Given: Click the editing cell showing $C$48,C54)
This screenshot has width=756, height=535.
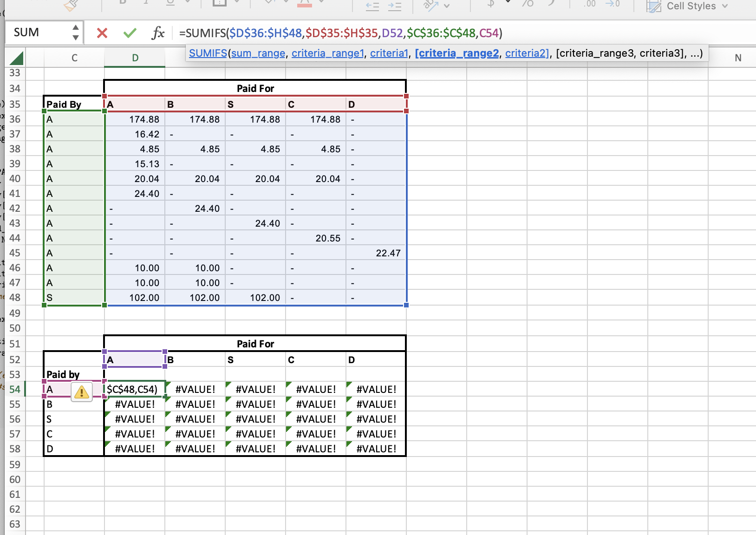Looking at the screenshot, I should click(x=135, y=389).
